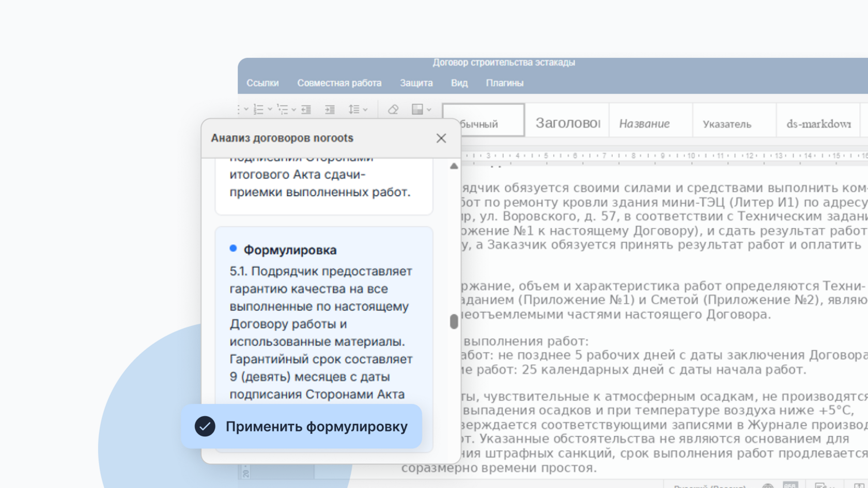This screenshot has height=488, width=868.
Task: Click the checkmark icon in Применить формулировку
Action: pyautogui.click(x=205, y=427)
